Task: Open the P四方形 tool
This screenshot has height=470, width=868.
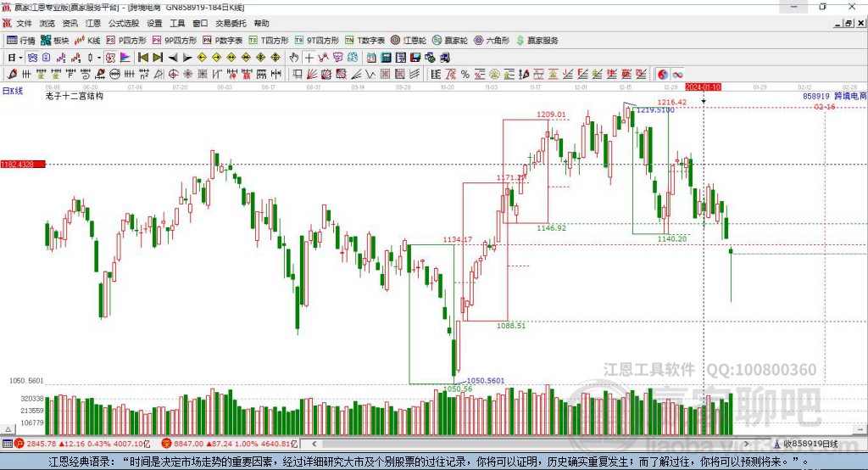Action: [126, 41]
